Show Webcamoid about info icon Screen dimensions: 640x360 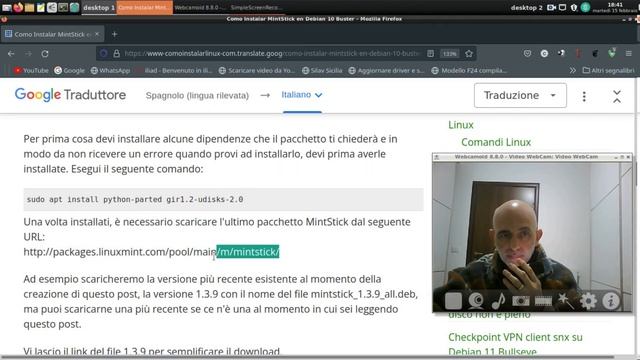click(611, 301)
